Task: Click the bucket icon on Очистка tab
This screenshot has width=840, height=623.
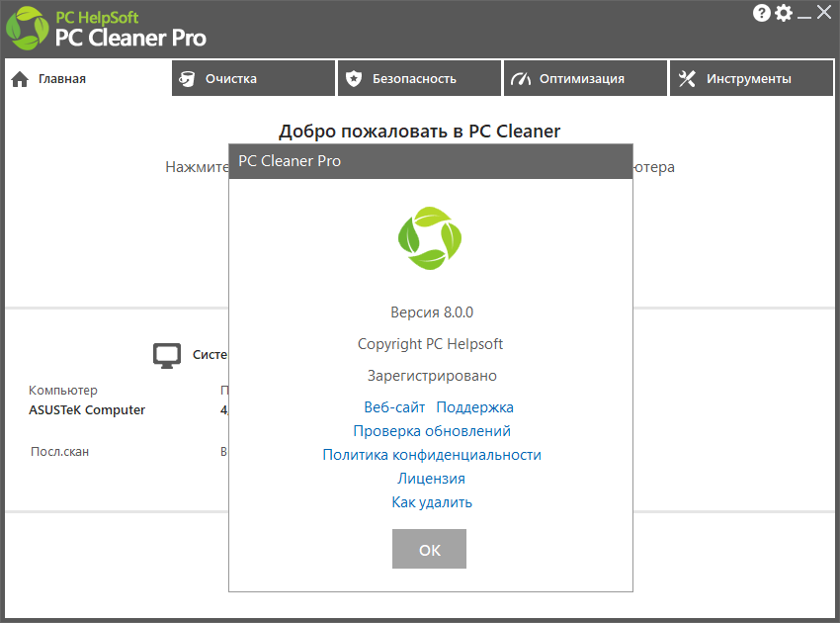Action: (187, 79)
